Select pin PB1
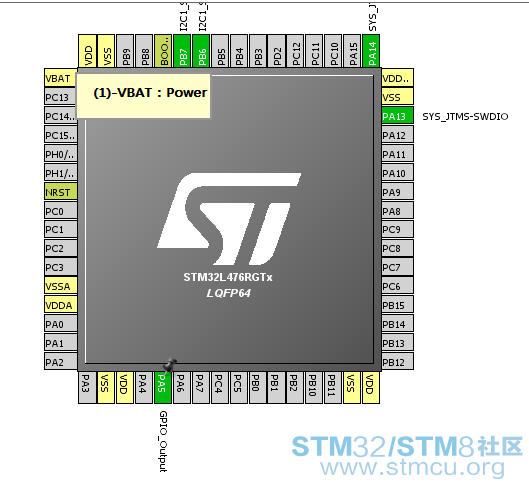The image size is (529, 492). tap(276, 387)
